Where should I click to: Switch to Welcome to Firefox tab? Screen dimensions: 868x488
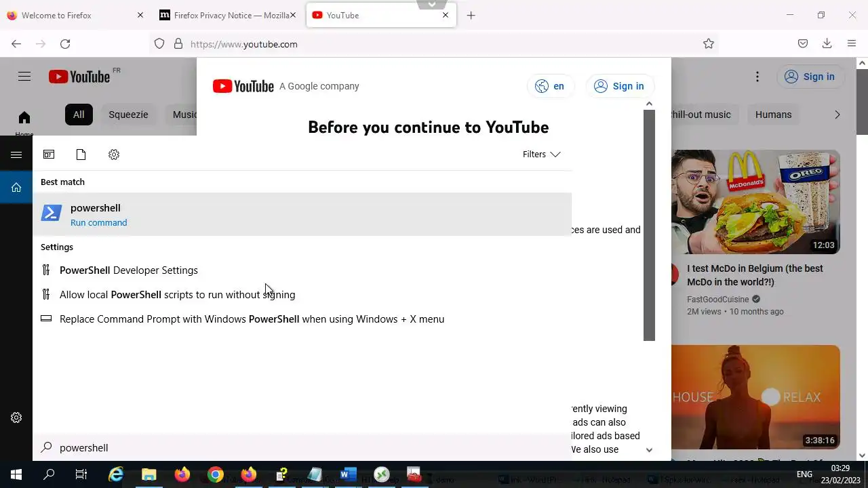[68, 15]
